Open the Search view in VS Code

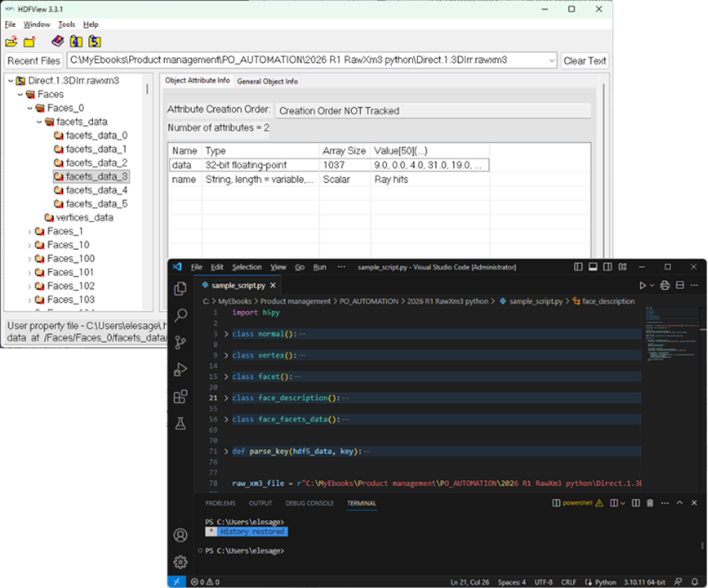181,315
